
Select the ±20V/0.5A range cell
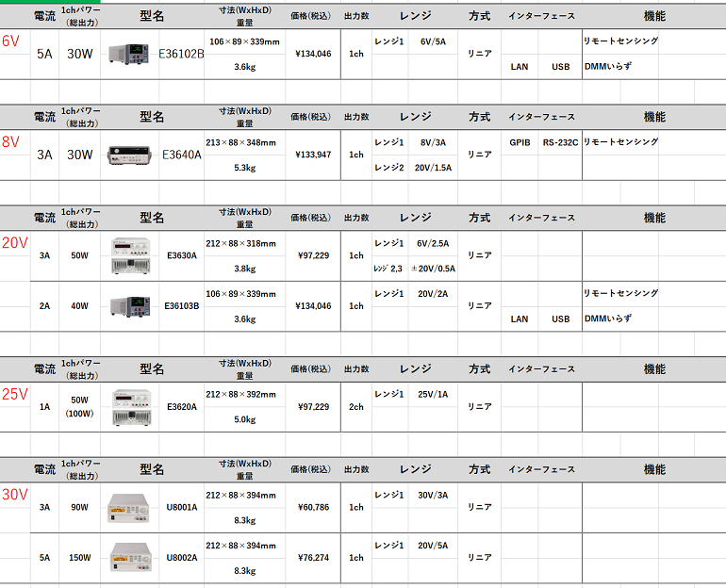(433, 269)
